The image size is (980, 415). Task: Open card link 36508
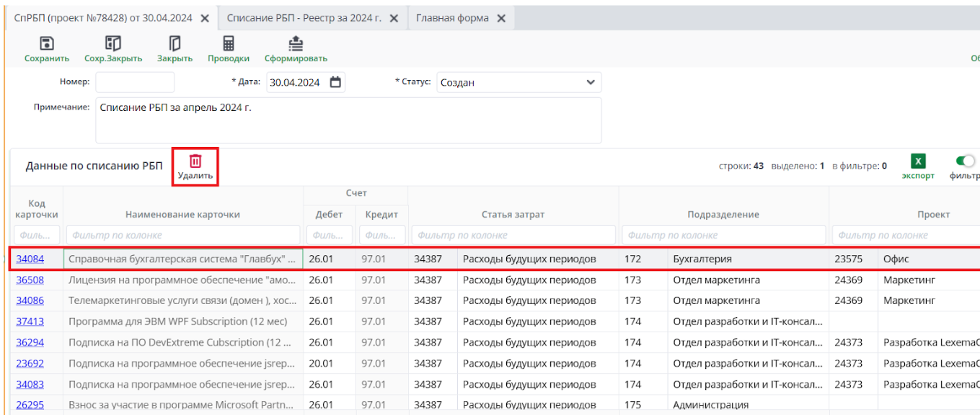(x=30, y=280)
